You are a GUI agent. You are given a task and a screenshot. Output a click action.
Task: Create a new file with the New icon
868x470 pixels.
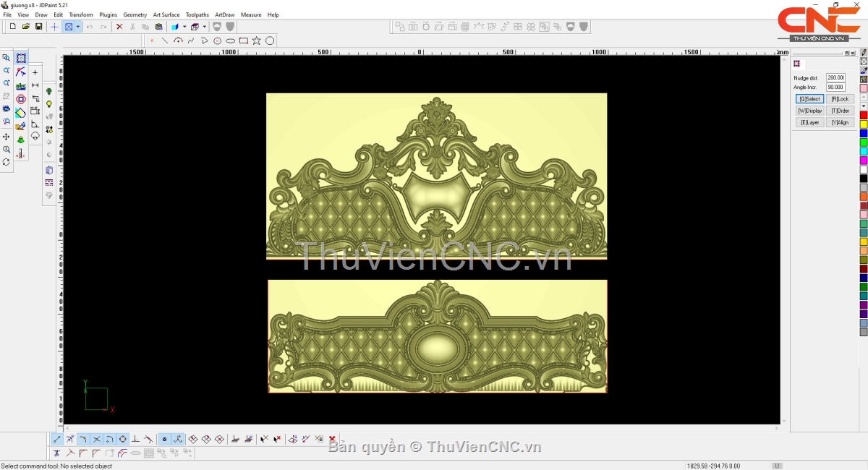[x=13, y=27]
